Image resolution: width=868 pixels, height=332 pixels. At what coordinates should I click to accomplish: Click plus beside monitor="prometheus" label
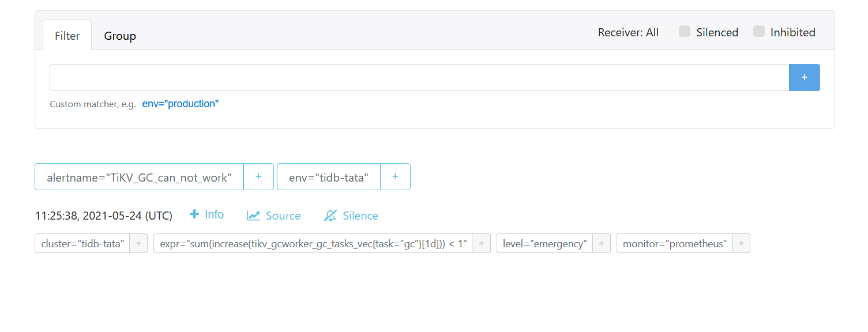tap(741, 244)
